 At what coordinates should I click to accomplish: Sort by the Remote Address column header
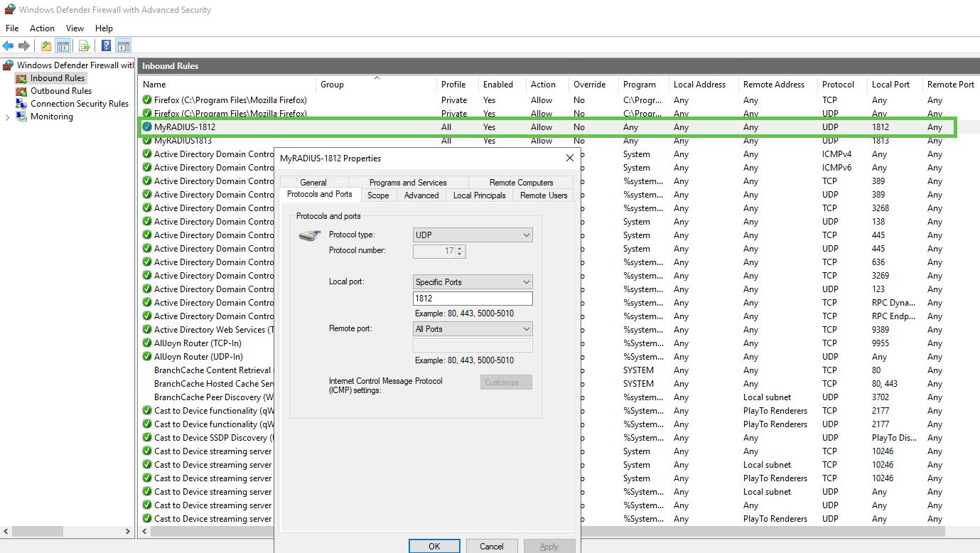coord(779,85)
